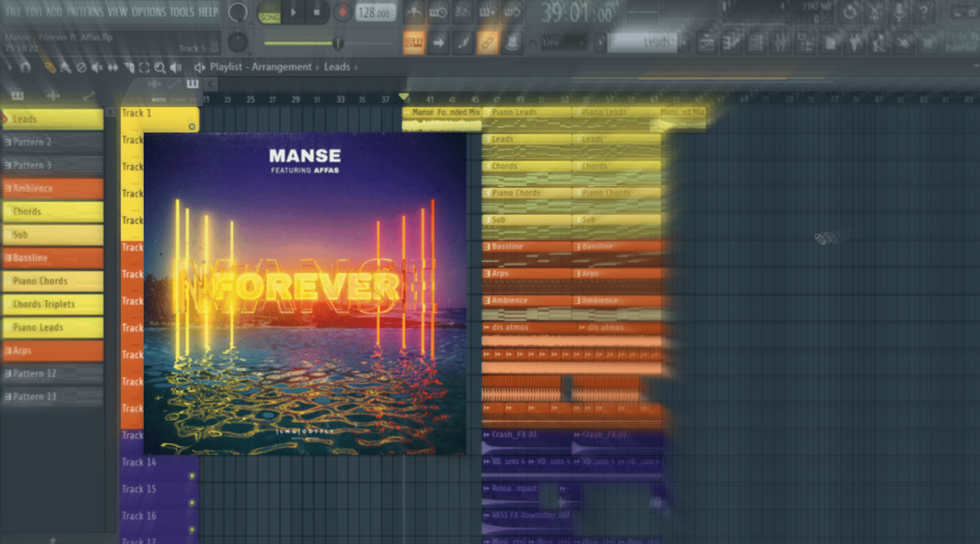Mute Track 1 using its green dot
Viewport: 980px width, 544px height.
tap(192, 127)
